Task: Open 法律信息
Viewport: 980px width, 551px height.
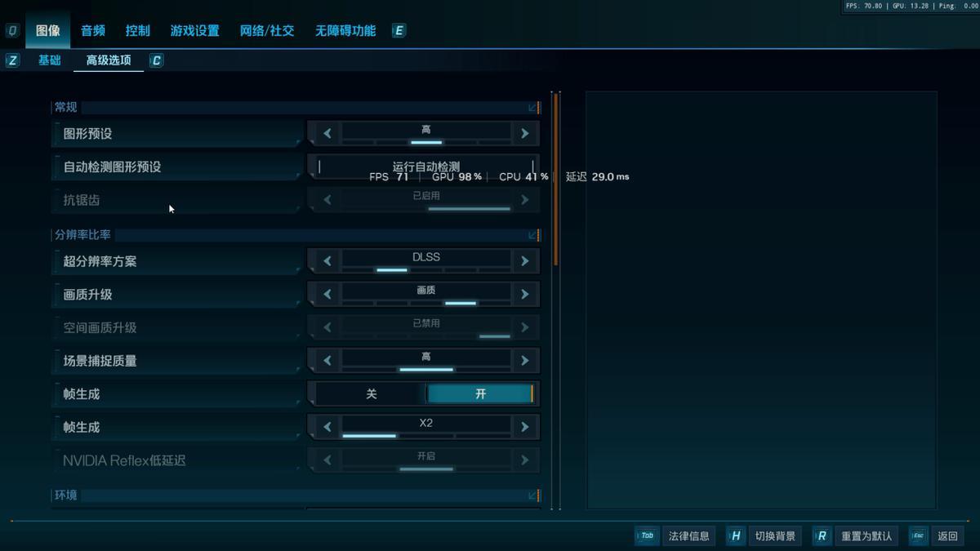Action: (x=688, y=536)
